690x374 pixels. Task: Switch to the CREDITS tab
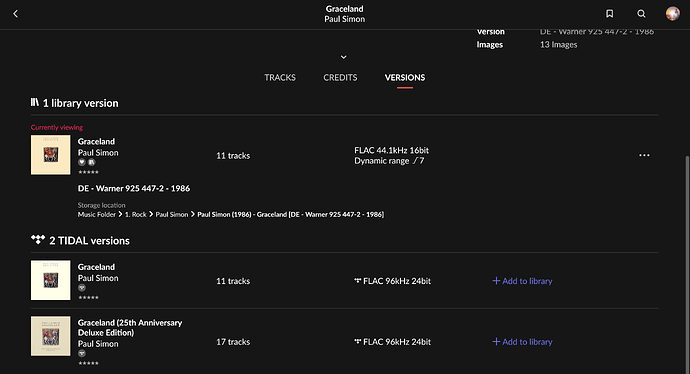pyautogui.click(x=340, y=77)
